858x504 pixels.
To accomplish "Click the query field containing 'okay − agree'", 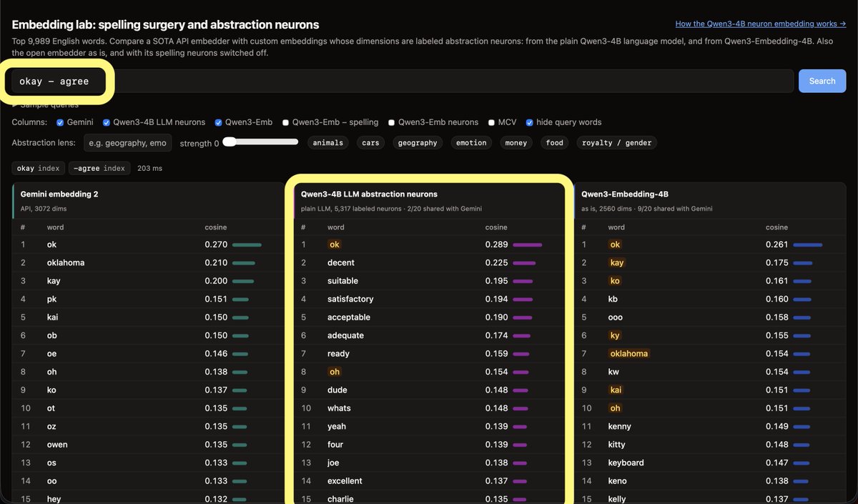I will coord(403,81).
